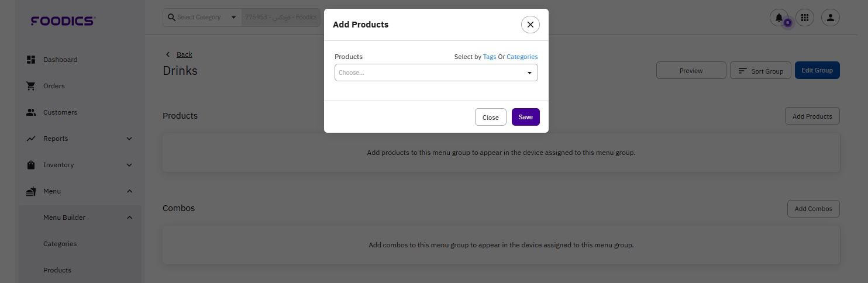Open the Products Choose dropdown
868x283 pixels.
coord(436,73)
